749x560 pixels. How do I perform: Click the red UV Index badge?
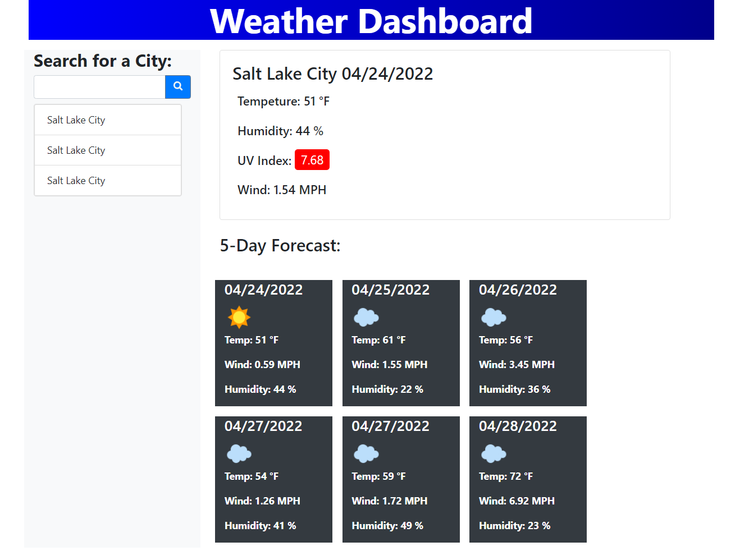pyautogui.click(x=312, y=159)
